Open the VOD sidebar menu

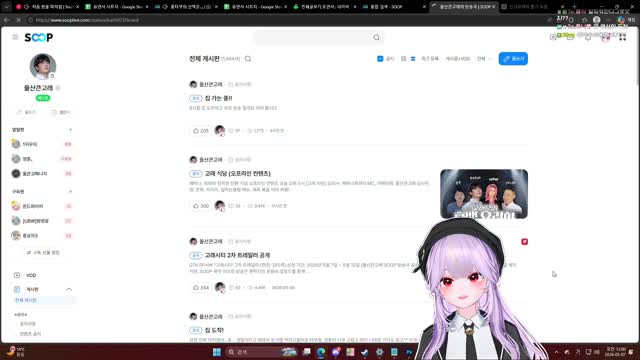(31, 276)
